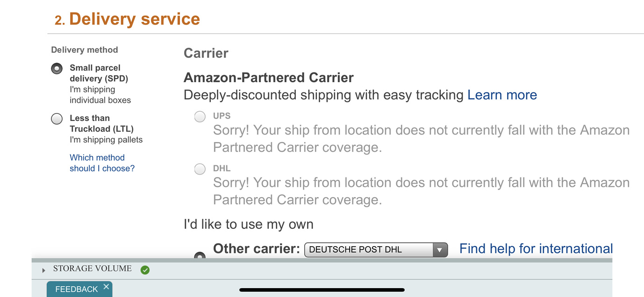
Task: Click the Delivery service section heading
Action: click(x=135, y=19)
